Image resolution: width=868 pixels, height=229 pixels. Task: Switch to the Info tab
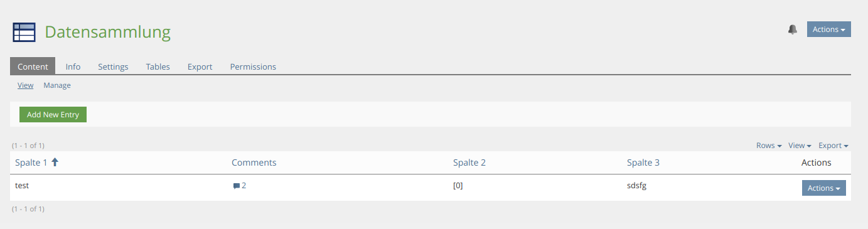tap(73, 67)
